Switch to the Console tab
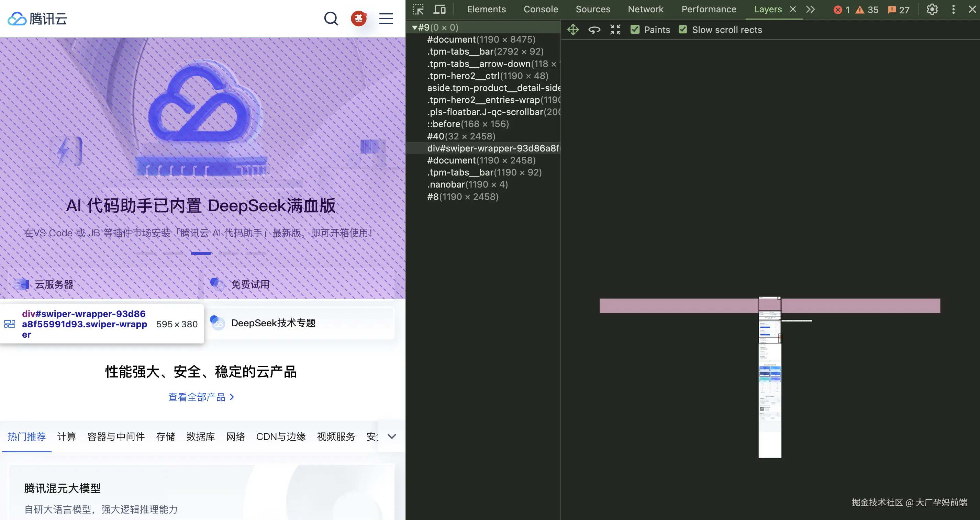The height and width of the screenshot is (520, 980). [x=541, y=9]
